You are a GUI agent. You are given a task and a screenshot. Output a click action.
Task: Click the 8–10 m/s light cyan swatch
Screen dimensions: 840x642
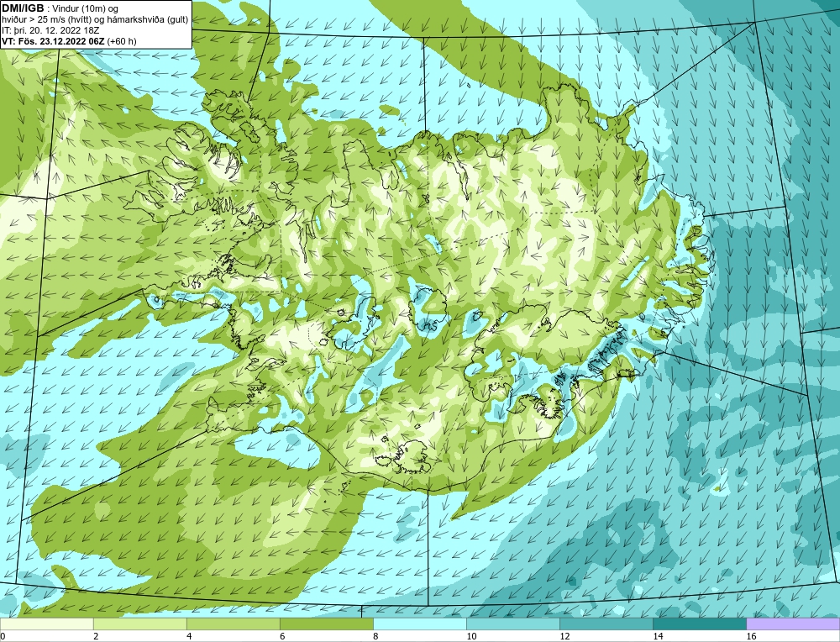point(419,624)
